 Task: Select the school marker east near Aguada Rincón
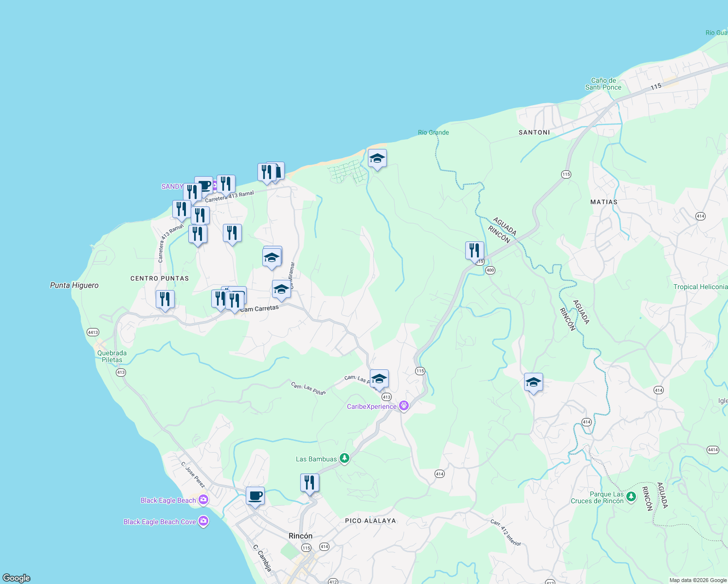pos(533,383)
